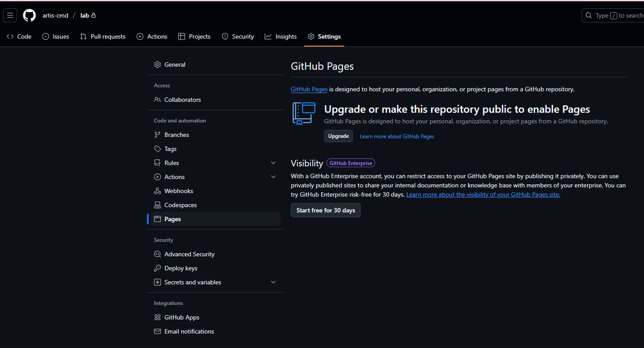Expand the Rules section chevron
Image resolution: width=644 pixels, height=348 pixels.
273,163
